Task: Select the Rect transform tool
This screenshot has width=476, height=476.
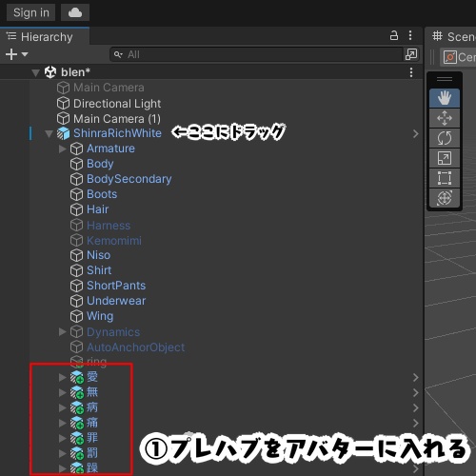Action: point(445,178)
